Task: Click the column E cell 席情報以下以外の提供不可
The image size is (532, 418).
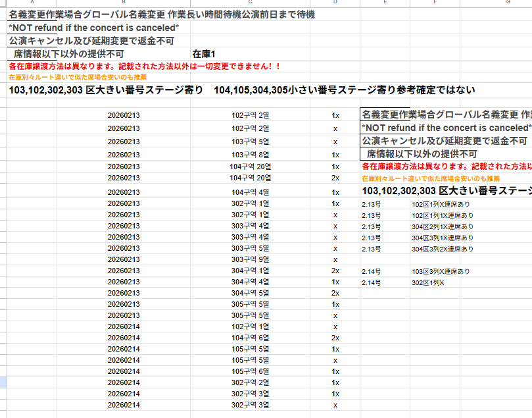Action: 422,154
